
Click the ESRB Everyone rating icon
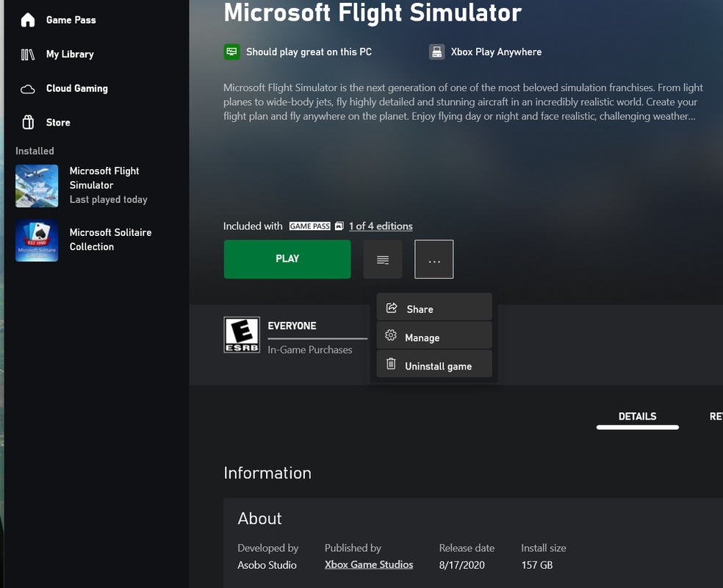[242, 335]
